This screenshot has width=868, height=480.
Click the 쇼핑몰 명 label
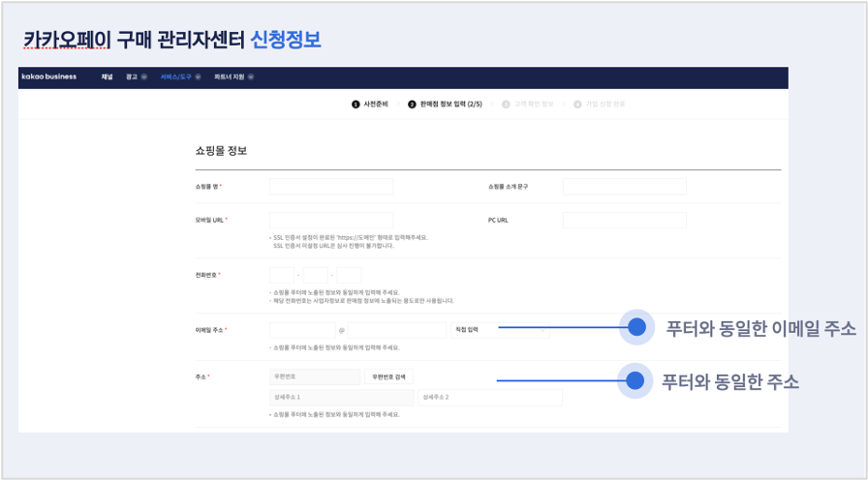(x=208, y=187)
